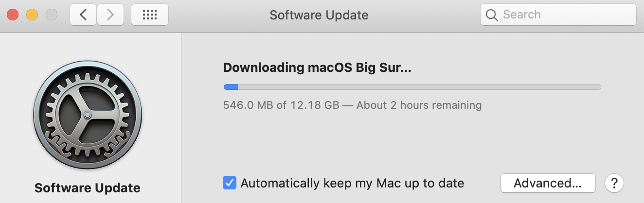Click the magnifying glass search icon
Viewport: 644px width, 203px height.
click(x=492, y=15)
